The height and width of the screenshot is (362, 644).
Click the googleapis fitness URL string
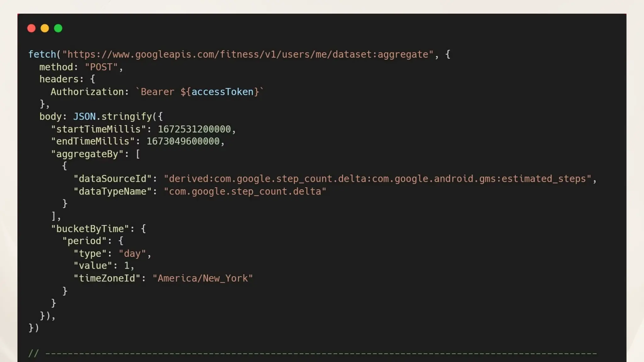pos(248,54)
